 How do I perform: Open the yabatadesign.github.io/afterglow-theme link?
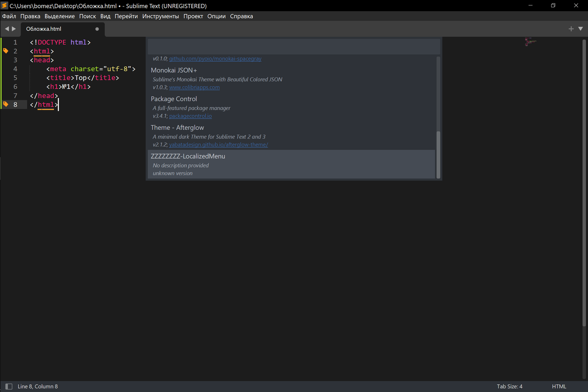pyautogui.click(x=219, y=145)
